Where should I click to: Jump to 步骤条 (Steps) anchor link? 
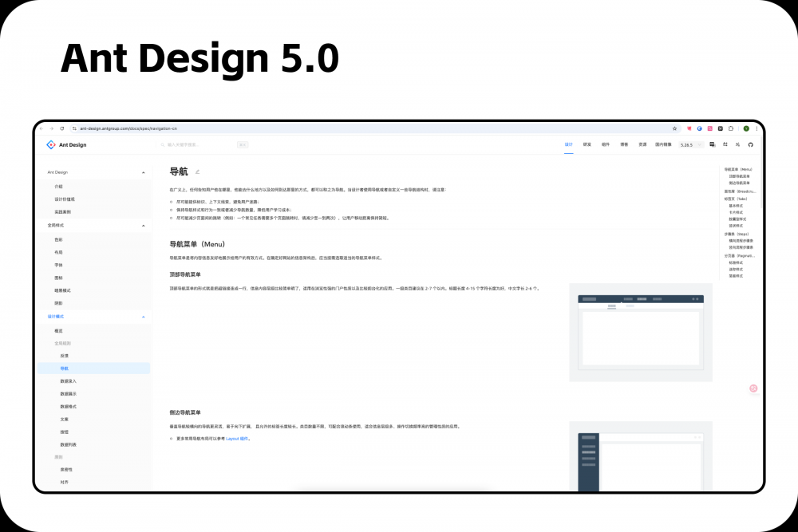(737, 234)
